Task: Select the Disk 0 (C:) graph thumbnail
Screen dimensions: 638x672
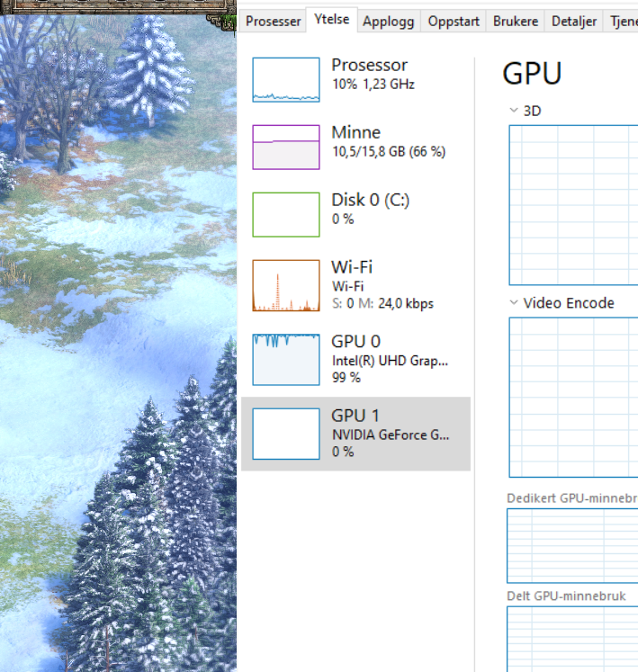Action: tap(286, 214)
